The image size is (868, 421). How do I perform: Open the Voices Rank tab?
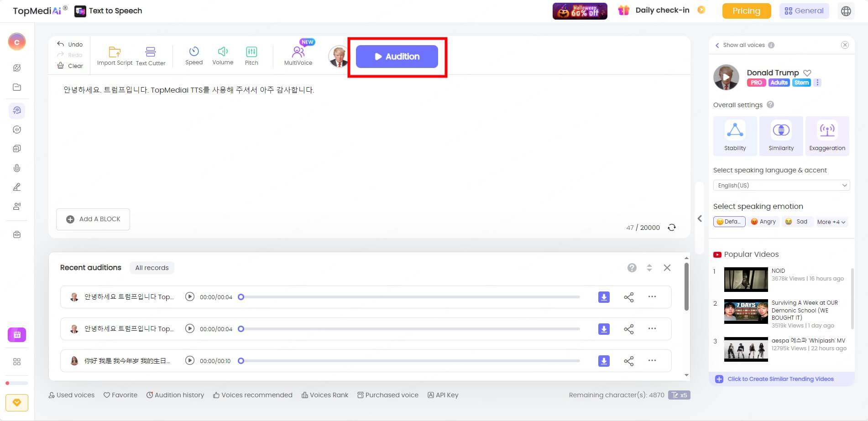(x=325, y=395)
